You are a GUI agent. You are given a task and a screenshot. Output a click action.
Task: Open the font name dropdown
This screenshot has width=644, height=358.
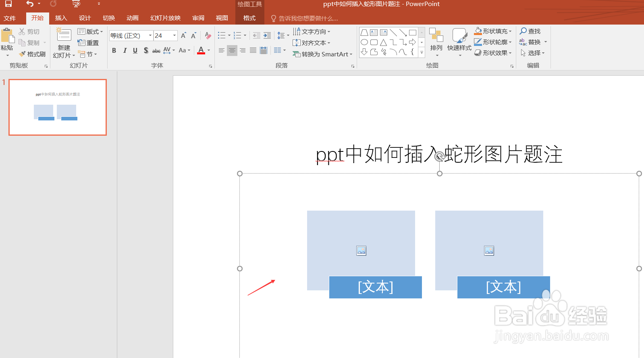[150, 35]
